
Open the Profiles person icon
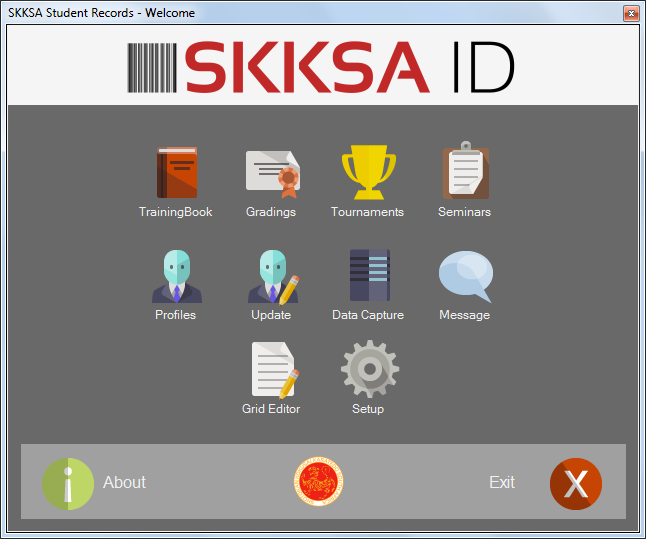click(176, 276)
